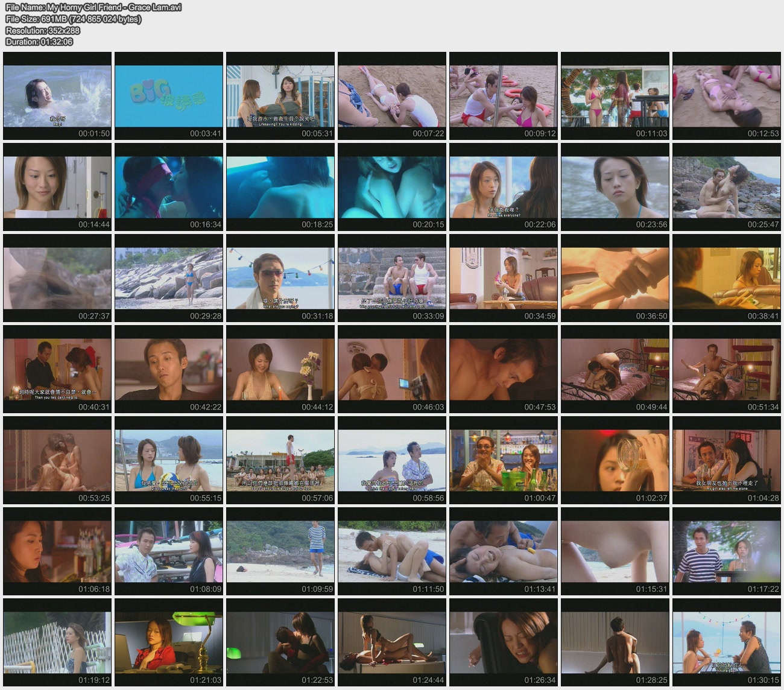This screenshot has height=690, width=784.
Task: Click the frame timestamped 00:09:12
Action: point(504,96)
